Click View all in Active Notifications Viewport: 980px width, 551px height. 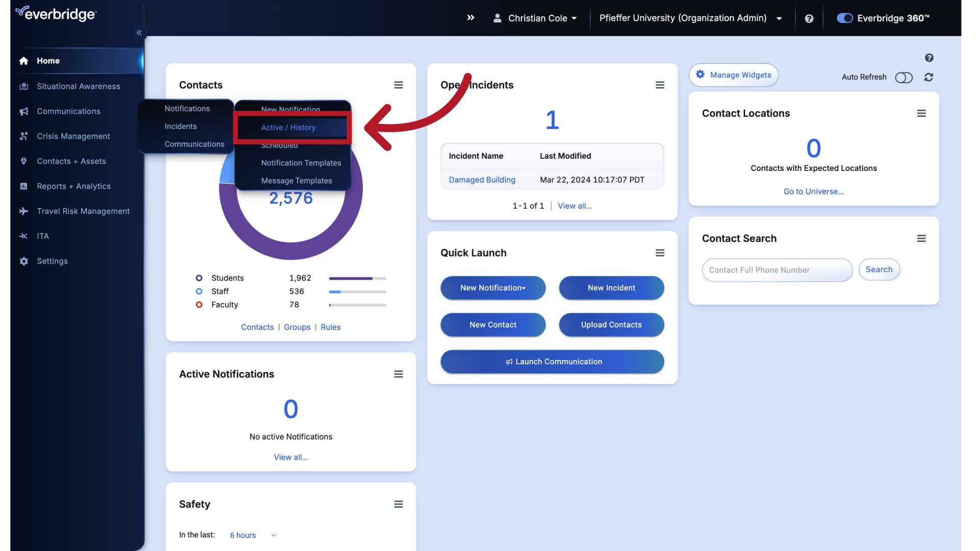tap(291, 457)
